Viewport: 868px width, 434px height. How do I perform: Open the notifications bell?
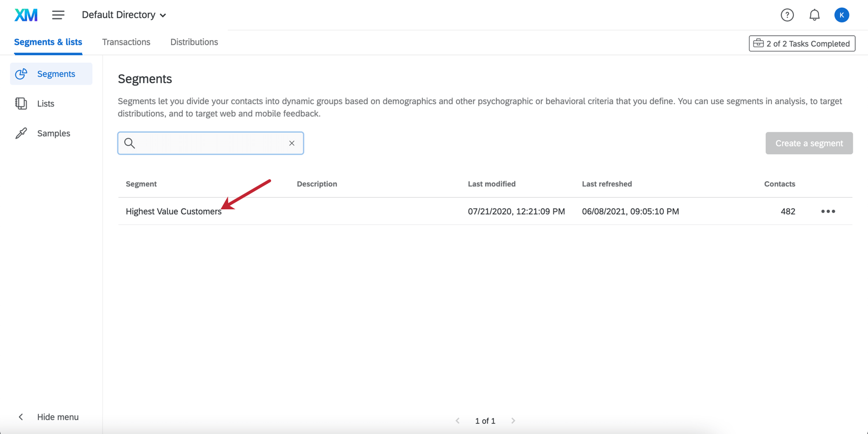click(x=814, y=15)
